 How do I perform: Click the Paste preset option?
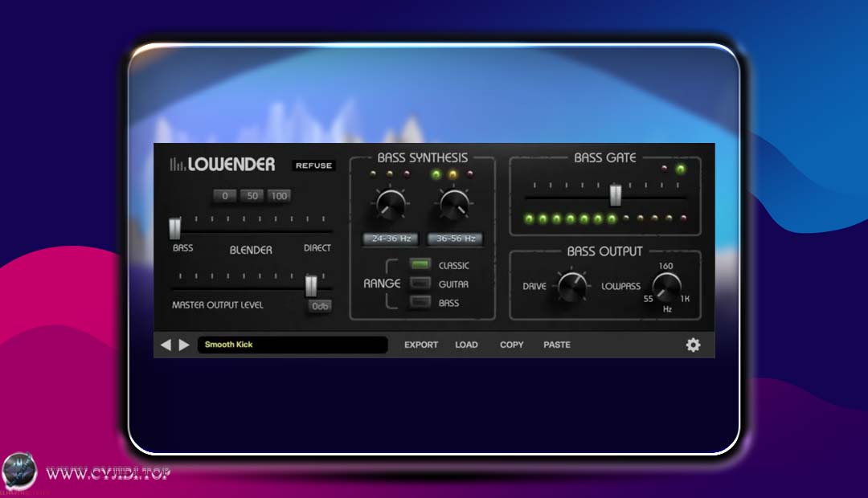pyautogui.click(x=556, y=345)
